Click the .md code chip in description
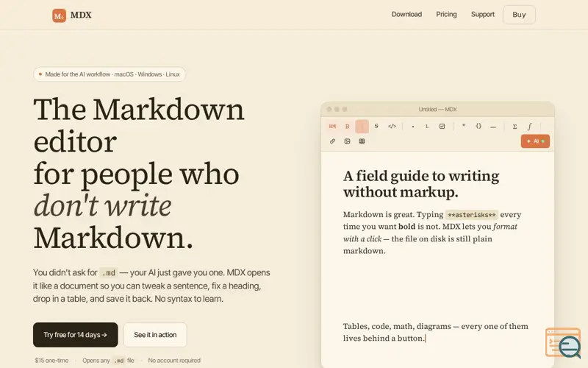This screenshot has height=368, width=588. [x=108, y=272]
